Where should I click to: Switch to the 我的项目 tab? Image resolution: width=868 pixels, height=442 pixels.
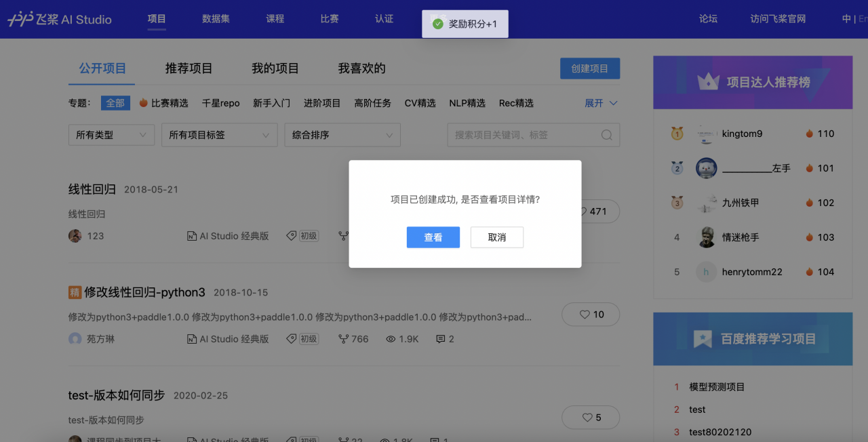(275, 68)
